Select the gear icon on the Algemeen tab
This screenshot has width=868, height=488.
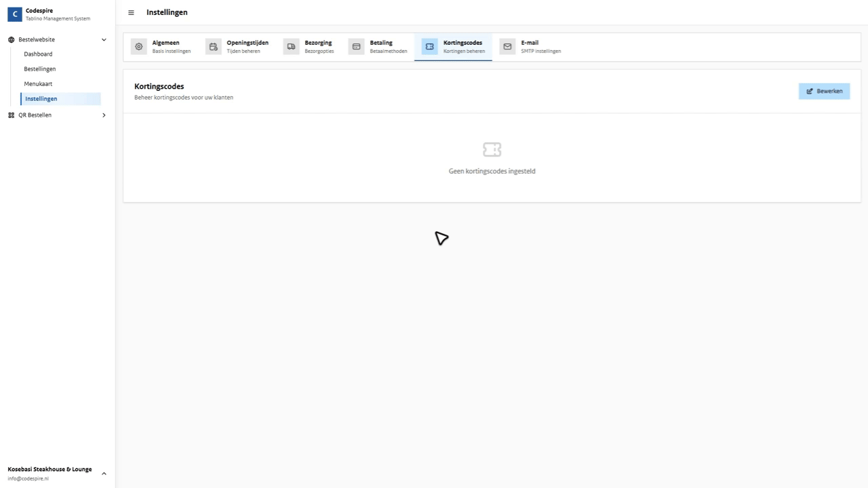[138, 46]
